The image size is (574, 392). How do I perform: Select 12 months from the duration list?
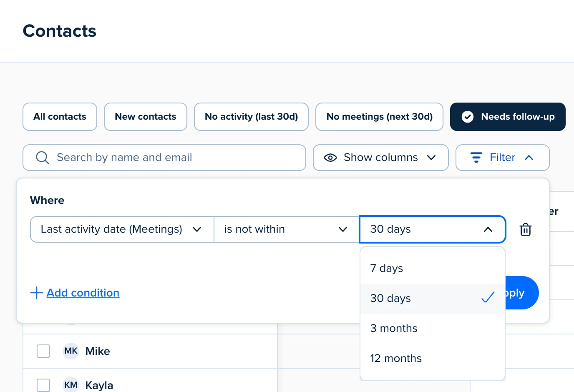pyautogui.click(x=395, y=358)
